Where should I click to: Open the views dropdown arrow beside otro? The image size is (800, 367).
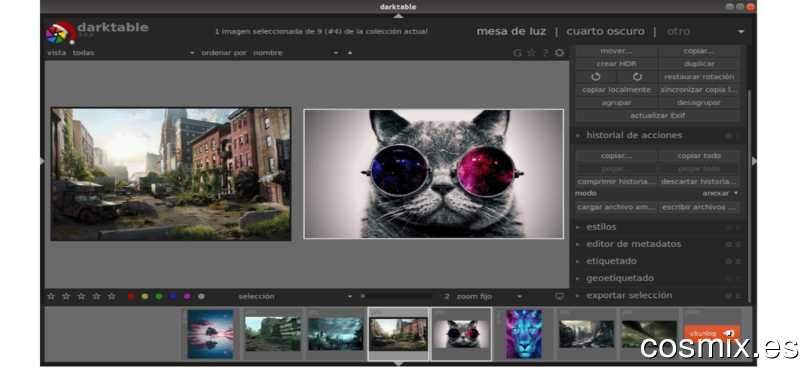pyautogui.click(x=741, y=32)
